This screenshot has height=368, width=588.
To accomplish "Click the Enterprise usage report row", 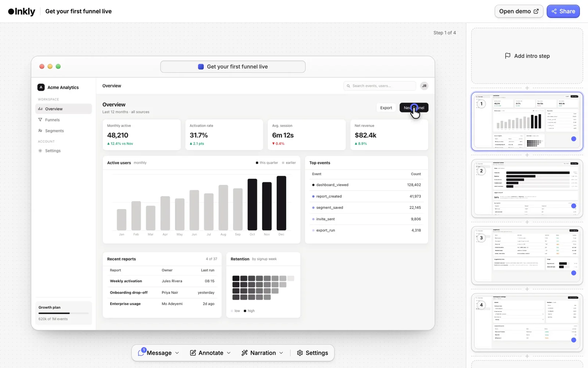I will tap(162, 304).
